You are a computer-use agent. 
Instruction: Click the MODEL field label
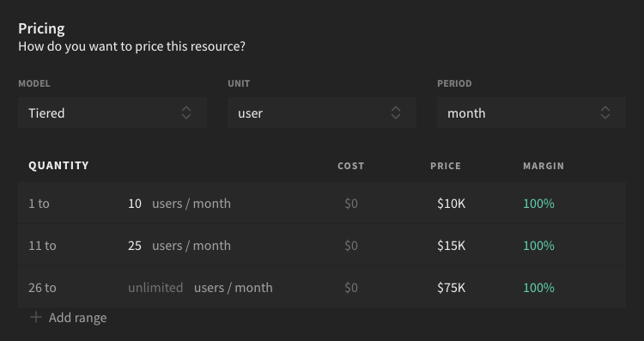34,83
